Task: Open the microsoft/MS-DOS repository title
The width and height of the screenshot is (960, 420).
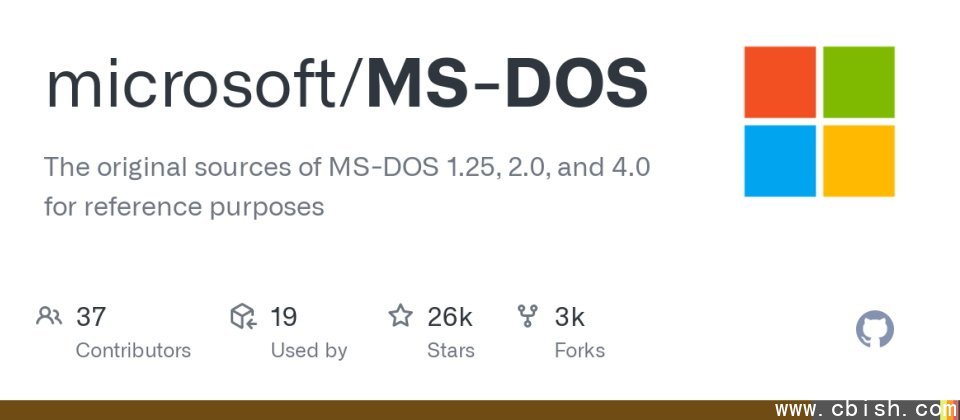Action: 347,83
